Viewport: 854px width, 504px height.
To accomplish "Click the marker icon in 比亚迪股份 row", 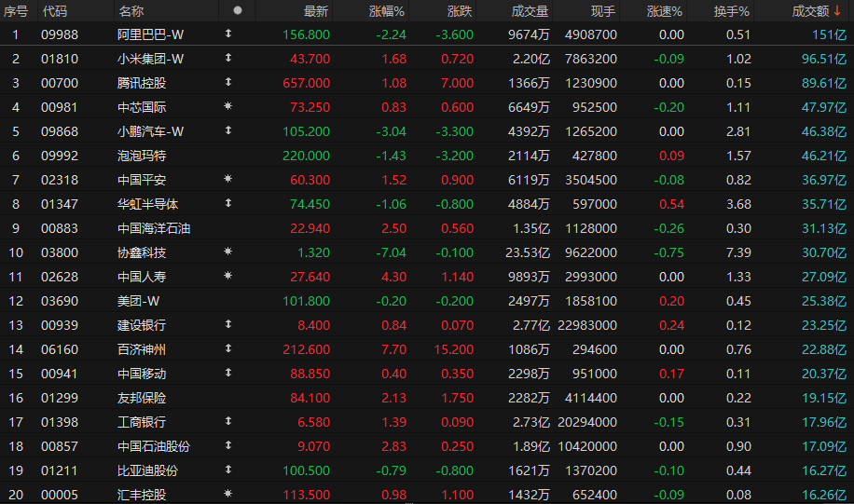I will (x=228, y=470).
